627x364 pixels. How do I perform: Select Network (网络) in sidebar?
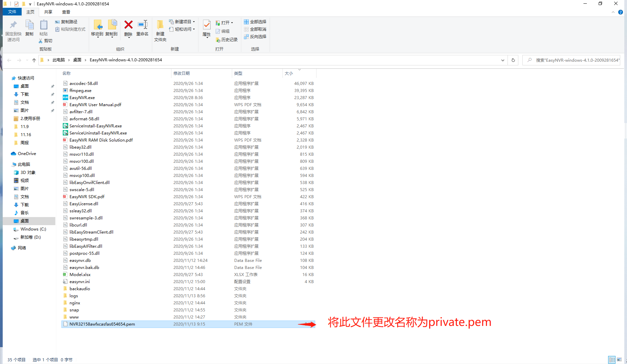(x=22, y=248)
